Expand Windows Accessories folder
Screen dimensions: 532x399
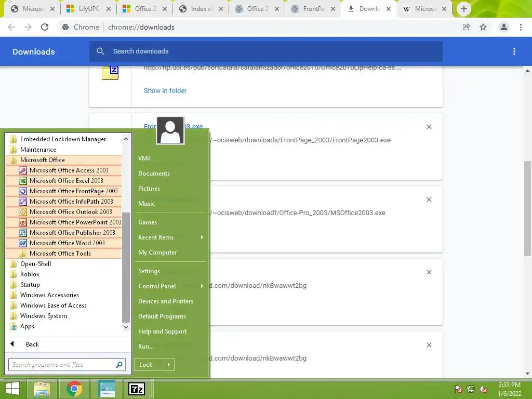click(64, 295)
